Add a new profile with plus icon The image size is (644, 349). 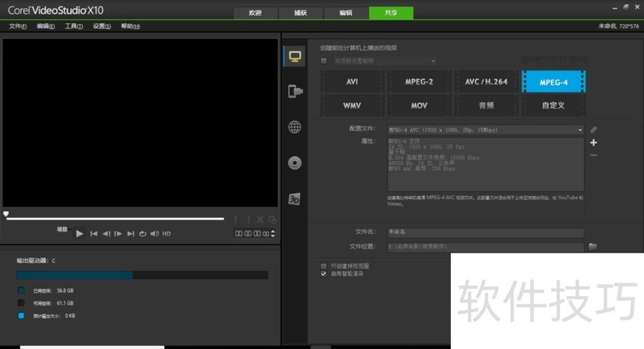[593, 142]
